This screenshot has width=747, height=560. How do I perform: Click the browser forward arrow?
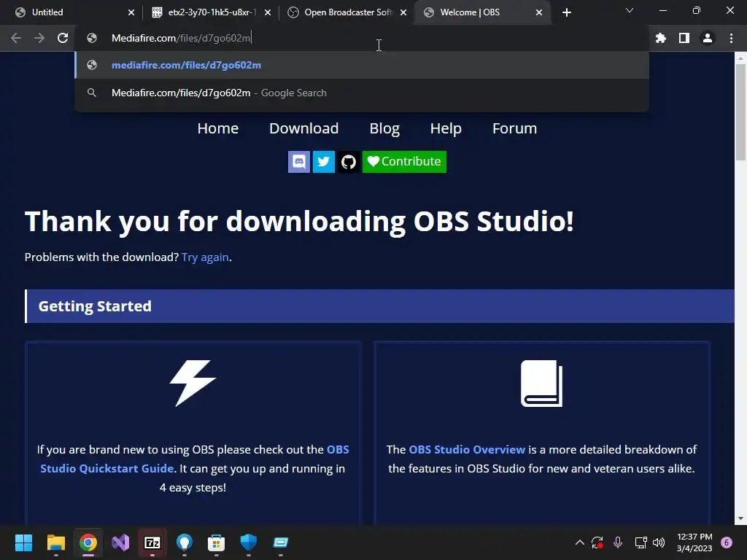click(39, 38)
